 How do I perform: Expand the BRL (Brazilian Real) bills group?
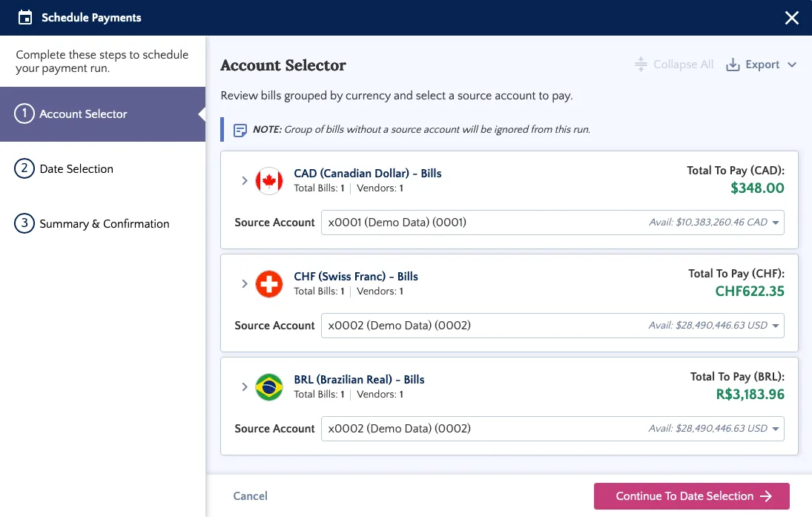(245, 387)
